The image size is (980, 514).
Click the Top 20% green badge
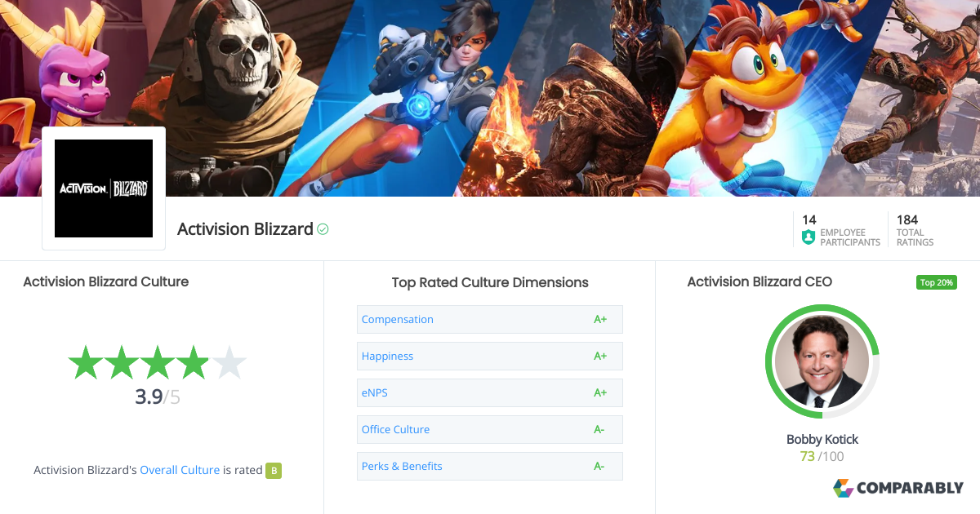coord(936,282)
